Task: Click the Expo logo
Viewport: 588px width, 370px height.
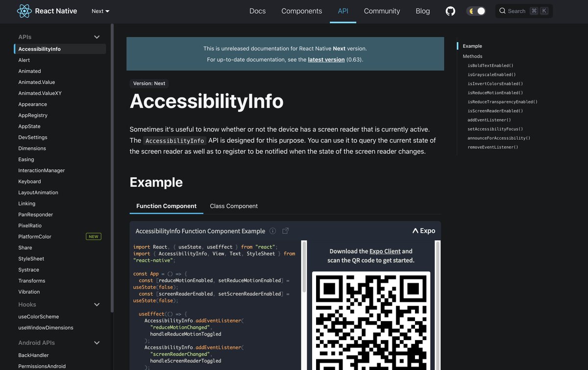Action: (x=423, y=231)
